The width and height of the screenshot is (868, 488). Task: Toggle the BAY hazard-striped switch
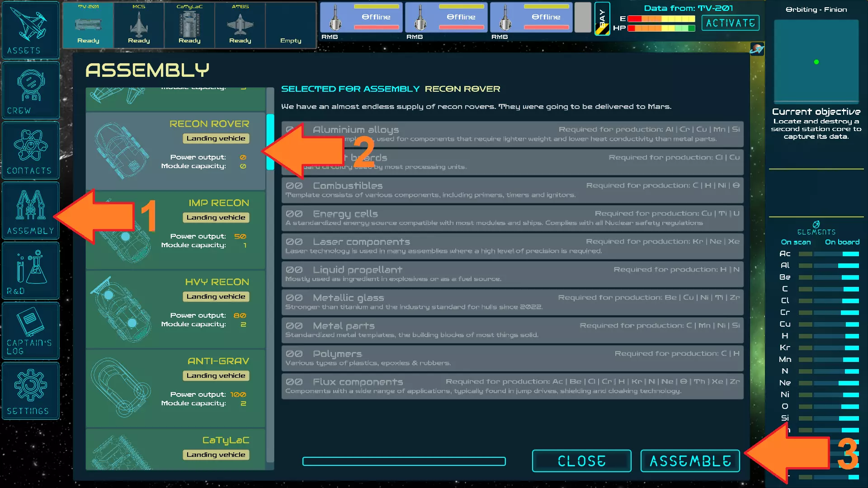point(602,19)
